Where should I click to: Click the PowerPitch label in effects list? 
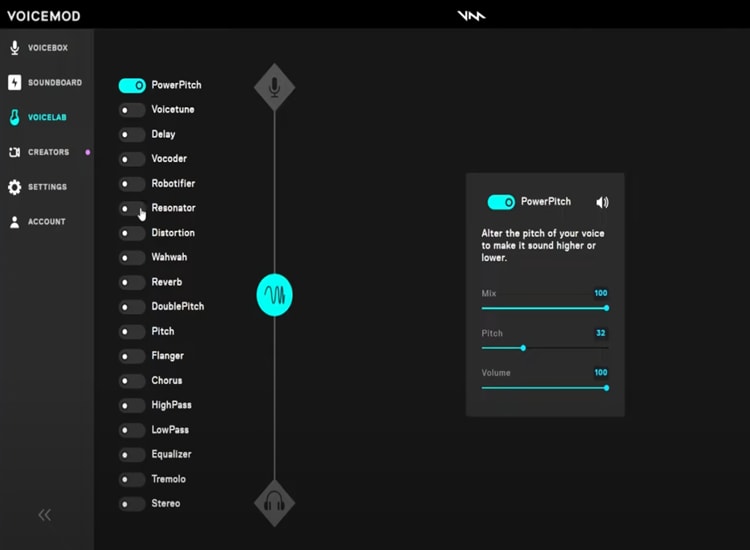tap(176, 85)
